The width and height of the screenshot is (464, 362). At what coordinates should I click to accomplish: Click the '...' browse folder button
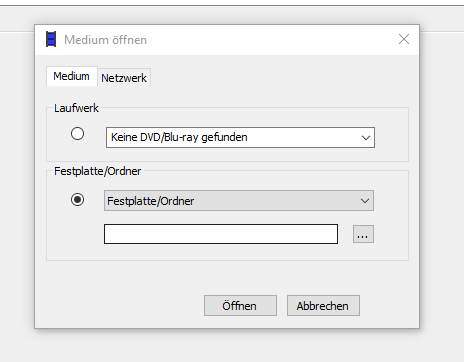(363, 234)
